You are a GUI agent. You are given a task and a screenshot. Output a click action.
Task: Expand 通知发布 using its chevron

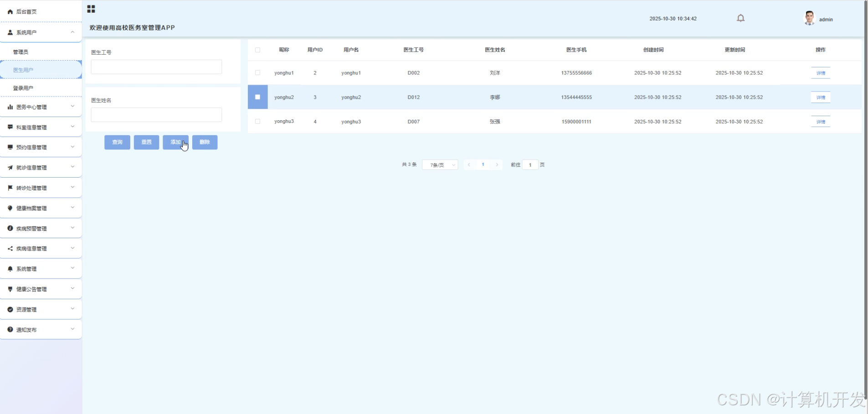click(72, 329)
